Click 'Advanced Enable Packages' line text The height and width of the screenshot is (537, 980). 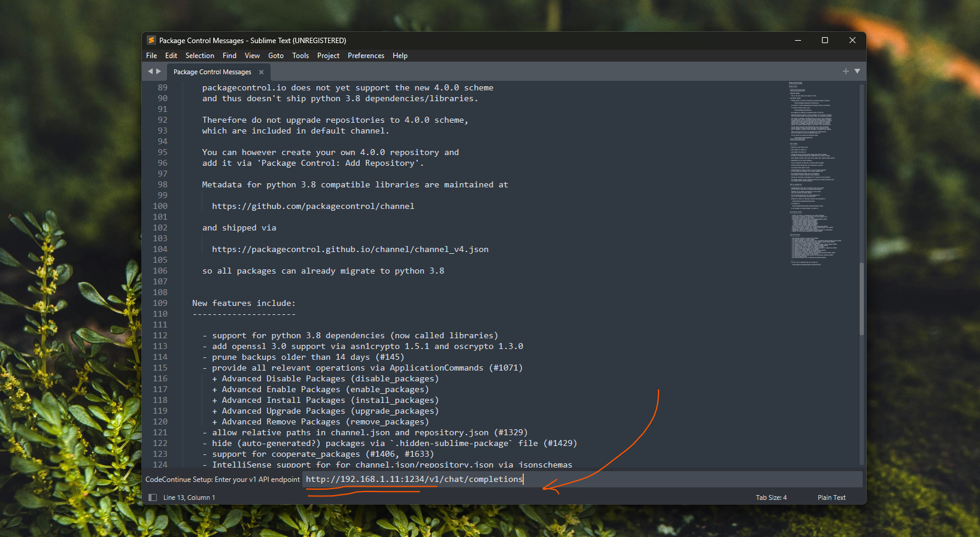(x=320, y=389)
